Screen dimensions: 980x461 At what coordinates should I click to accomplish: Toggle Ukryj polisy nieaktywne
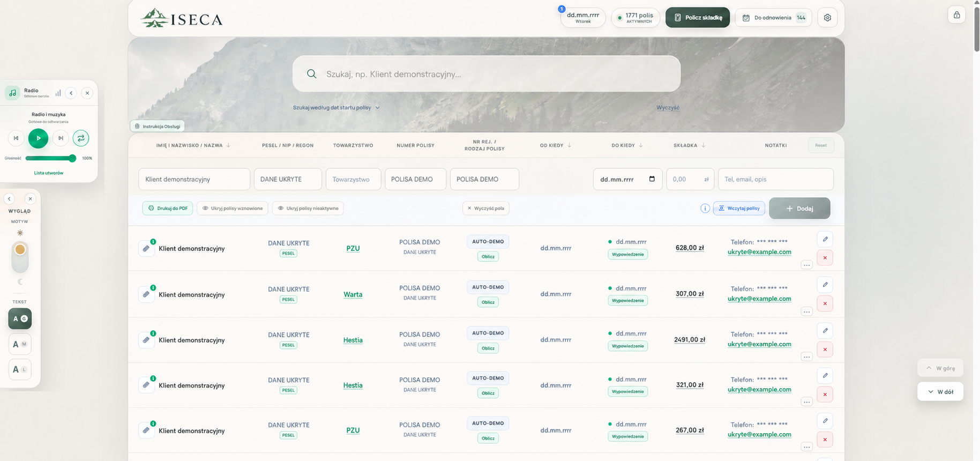pyautogui.click(x=308, y=209)
